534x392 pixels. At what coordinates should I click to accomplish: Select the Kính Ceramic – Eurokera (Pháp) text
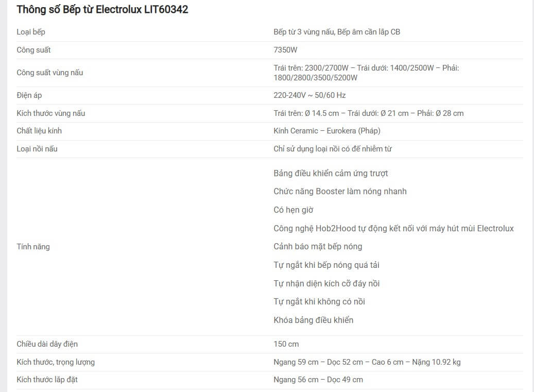pyautogui.click(x=326, y=131)
